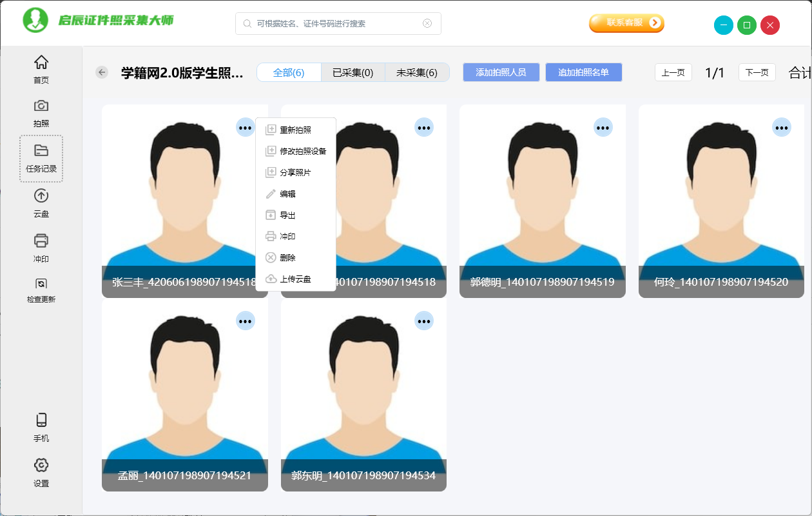Select 郭东明's photo thumbnail

pyautogui.click(x=363, y=395)
